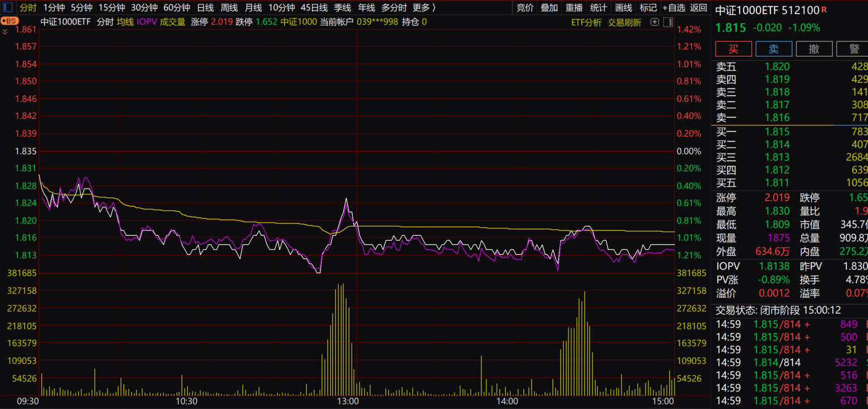868x409 pixels.
Task: Toggle the purple IOPV line indicator
Action: point(147,22)
